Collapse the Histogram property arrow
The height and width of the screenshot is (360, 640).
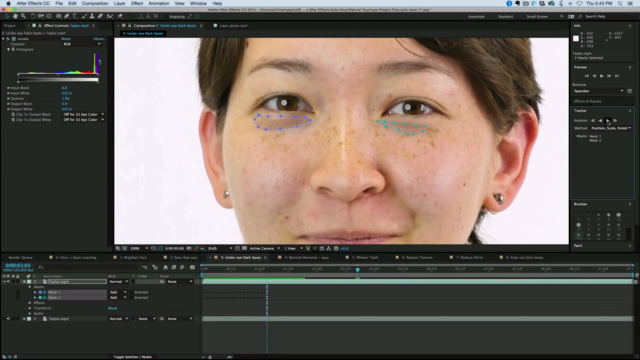9,49
